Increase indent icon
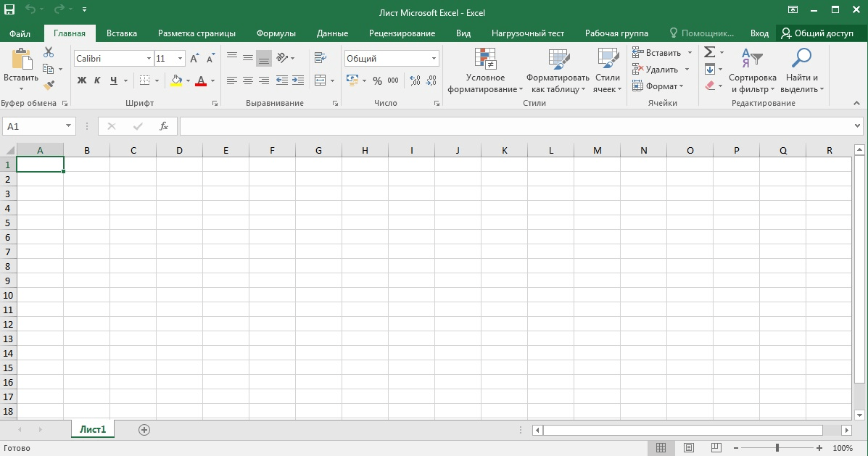Image resolution: width=868 pixels, height=456 pixels. tap(298, 80)
